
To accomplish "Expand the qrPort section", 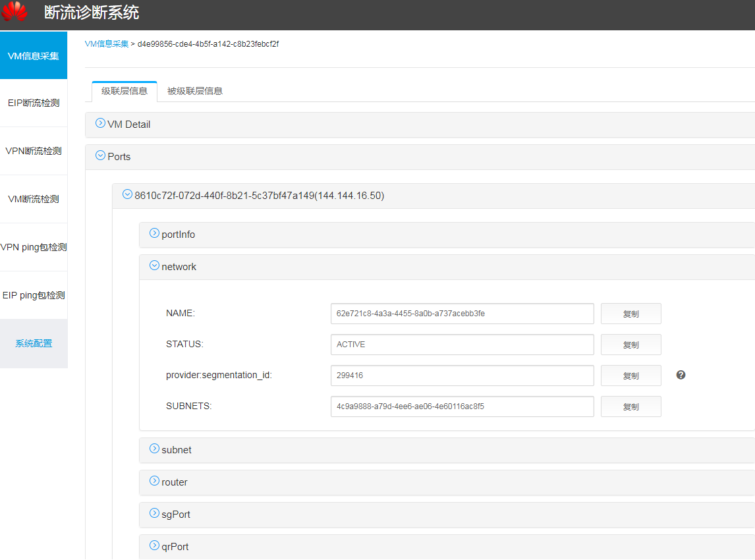I will 154,546.
